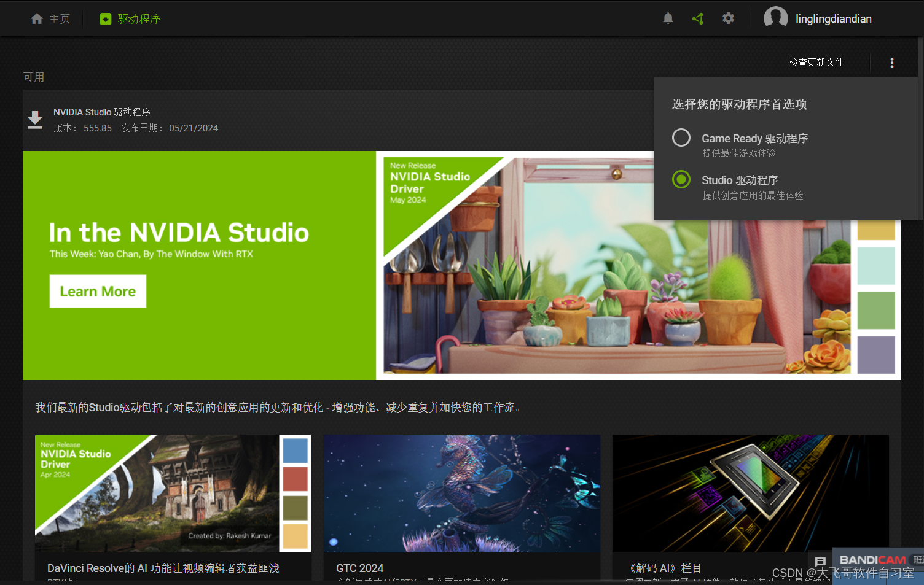Click the GTC 2024 title text
Screen dimensions: 924x585
359,568
